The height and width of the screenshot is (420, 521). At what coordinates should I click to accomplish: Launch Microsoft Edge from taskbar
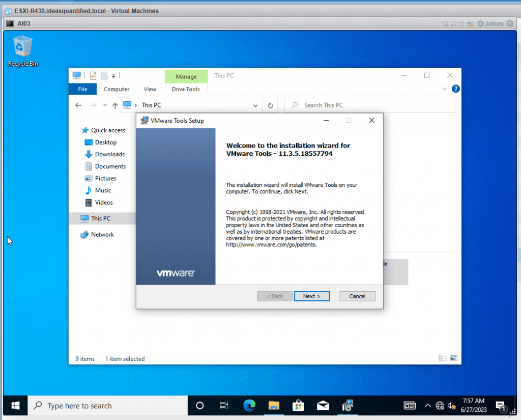coord(249,405)
